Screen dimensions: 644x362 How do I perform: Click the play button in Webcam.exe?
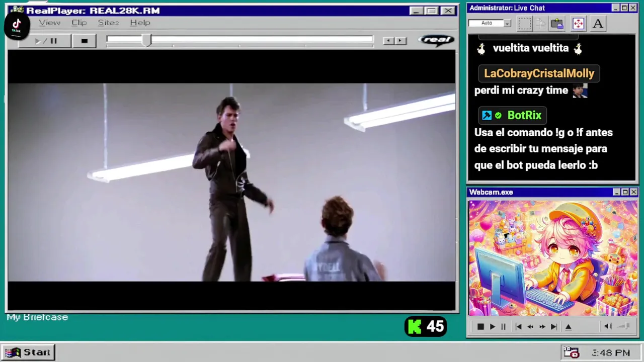point(492,327)
